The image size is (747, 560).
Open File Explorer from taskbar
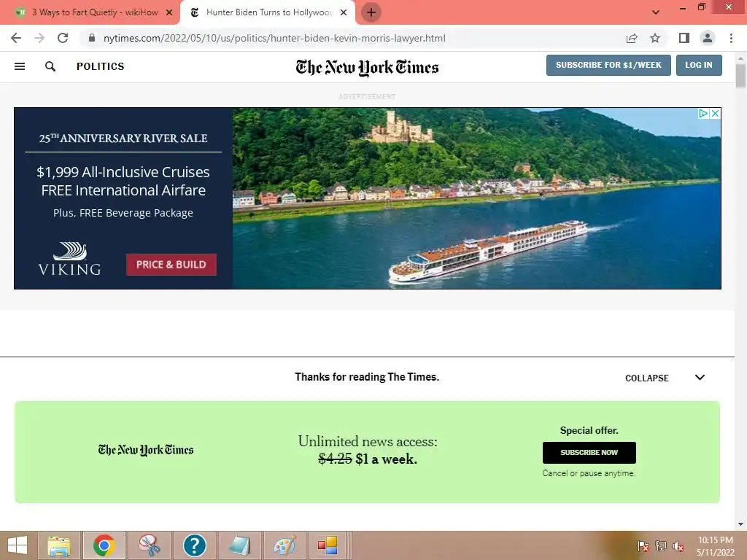59,545
